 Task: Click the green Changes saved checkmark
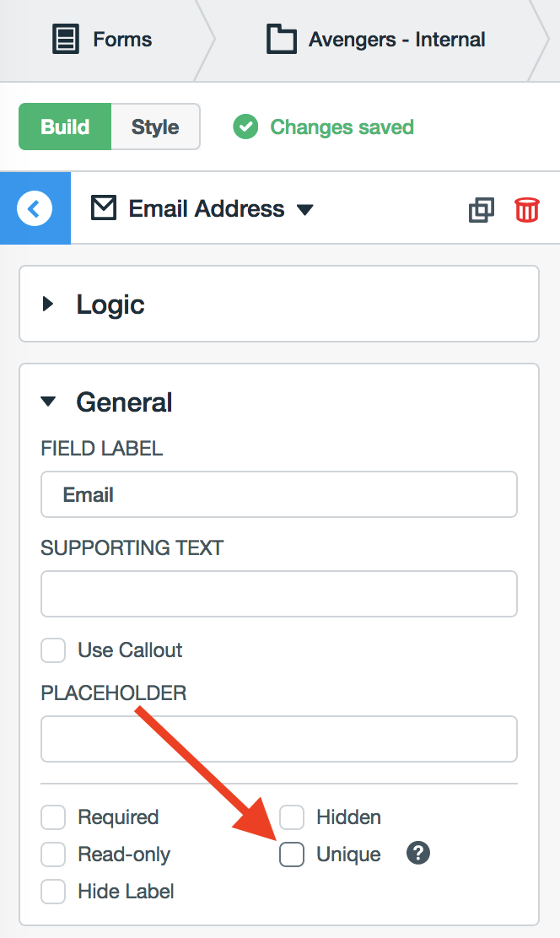pyautogui.click(x=245, y=127)
